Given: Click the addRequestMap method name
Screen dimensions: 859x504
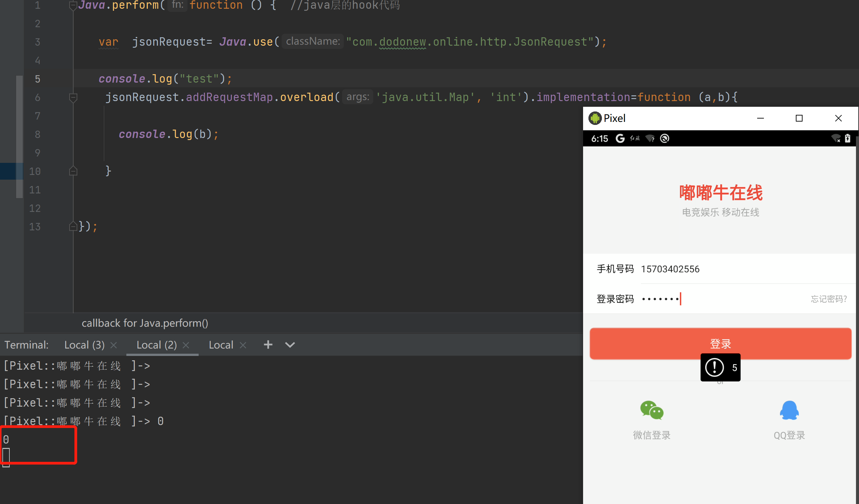Looking at the screenshot, I should [230, 97].
